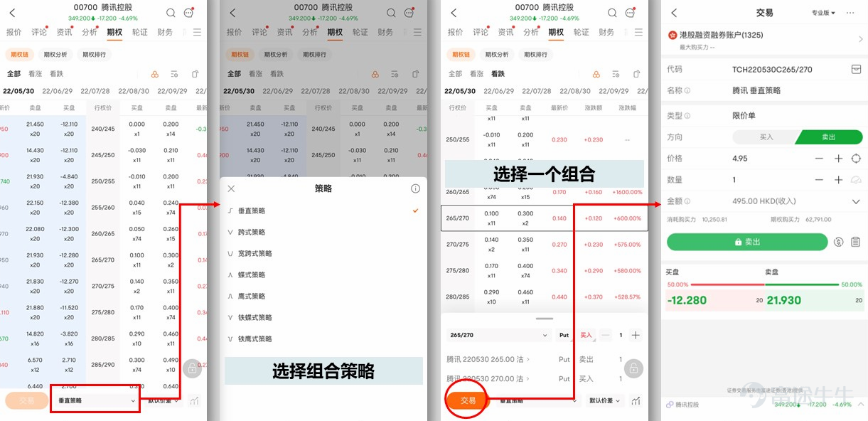Open the message bubble icon on first screen
868x421 pixels.
(x=188, y=13)
